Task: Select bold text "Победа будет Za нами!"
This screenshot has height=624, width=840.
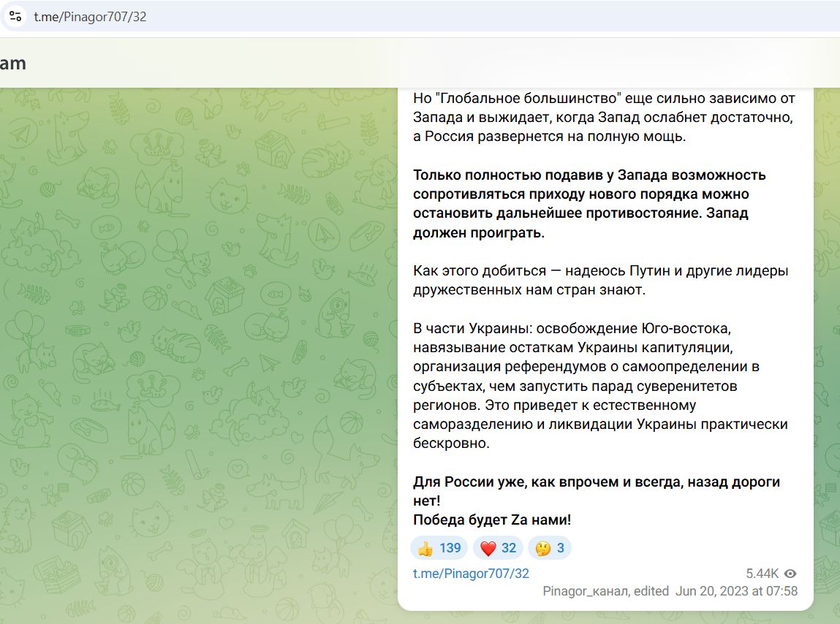Action: coord(492,520)
